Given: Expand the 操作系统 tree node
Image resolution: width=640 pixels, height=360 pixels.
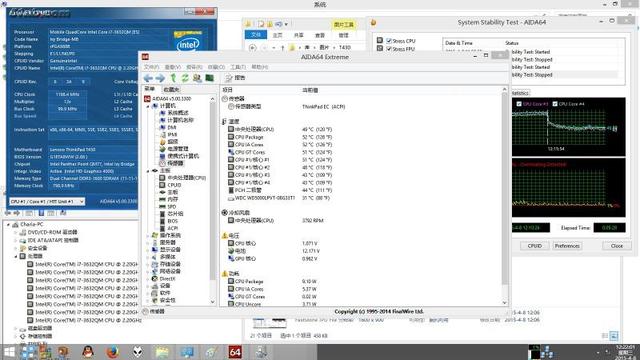Looking at the screenshot, I should point(148,236).
